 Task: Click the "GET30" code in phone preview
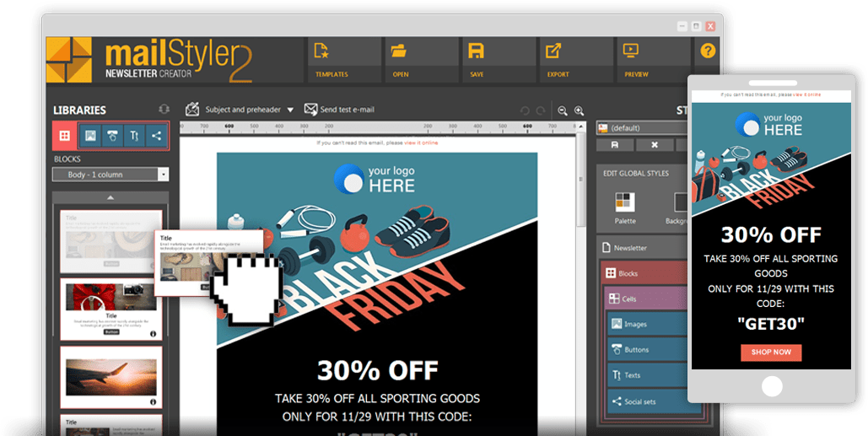click(771, 323)
